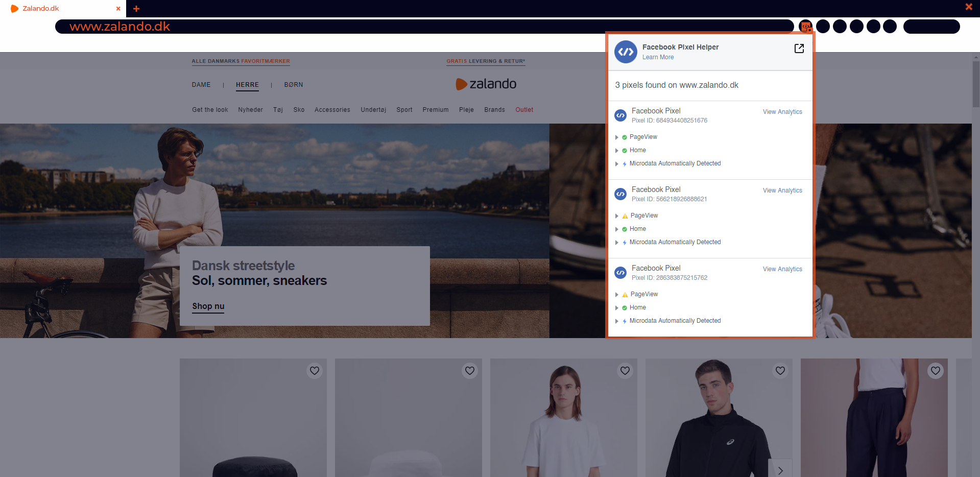Expand PageView under Pixel ID 684934408251676
The width and height of the screenshot is (980, 477).
click(x=617, y=137)
